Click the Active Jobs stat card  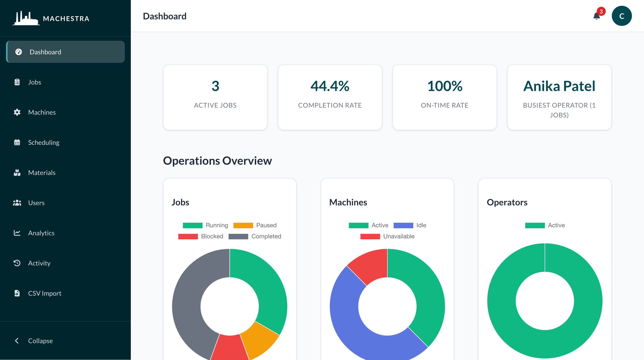click(215, 98)
